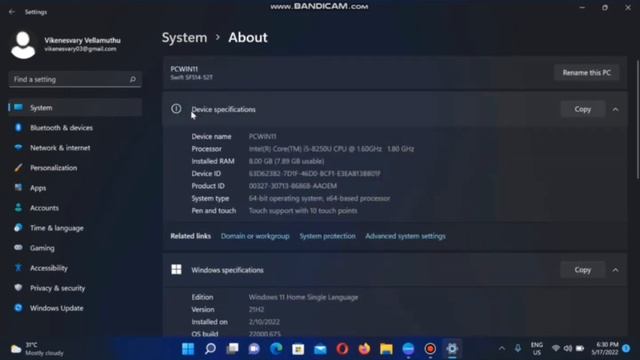The image size is (640, 360).
Task: Click Rename this PC button
Action: click(x=587, y=73)
